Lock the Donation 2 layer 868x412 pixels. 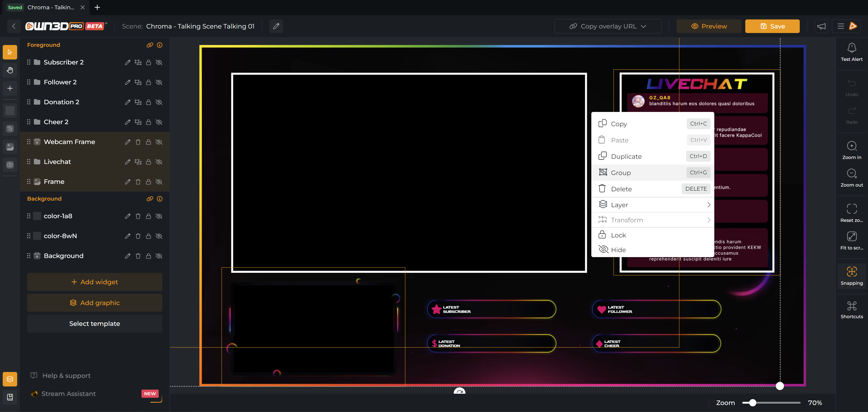pyautogui.click(x=148, y=102)
